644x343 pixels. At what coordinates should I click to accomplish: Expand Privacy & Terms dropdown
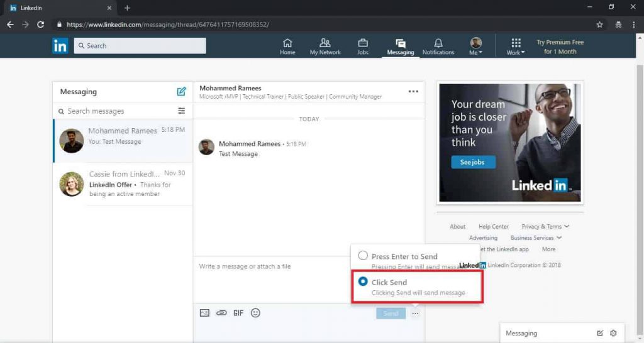coord(545,227)
